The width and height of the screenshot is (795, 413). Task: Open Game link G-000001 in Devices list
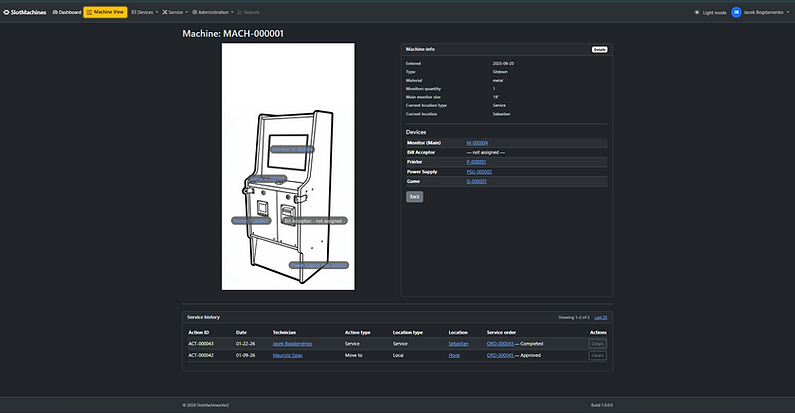pos(477,181)
